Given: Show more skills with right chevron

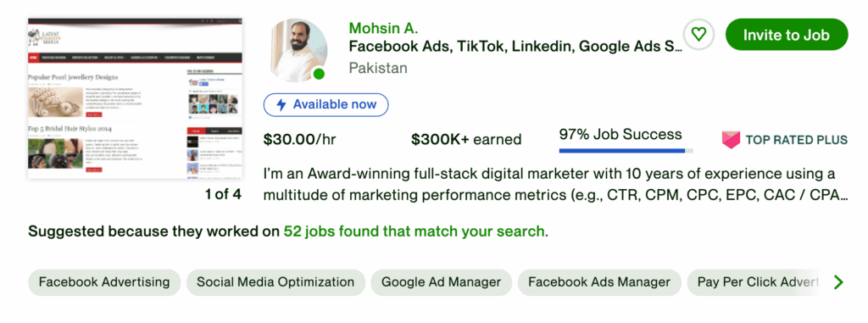Looking at the screenshot, I should (x=838, y=282).
